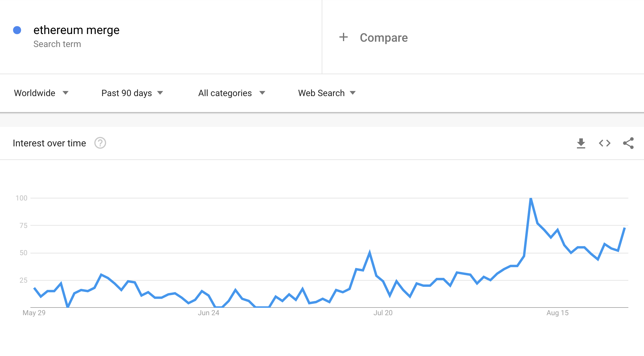Download the interest over time data
Viewport: 644px width, 356px height.
[581, 143]
